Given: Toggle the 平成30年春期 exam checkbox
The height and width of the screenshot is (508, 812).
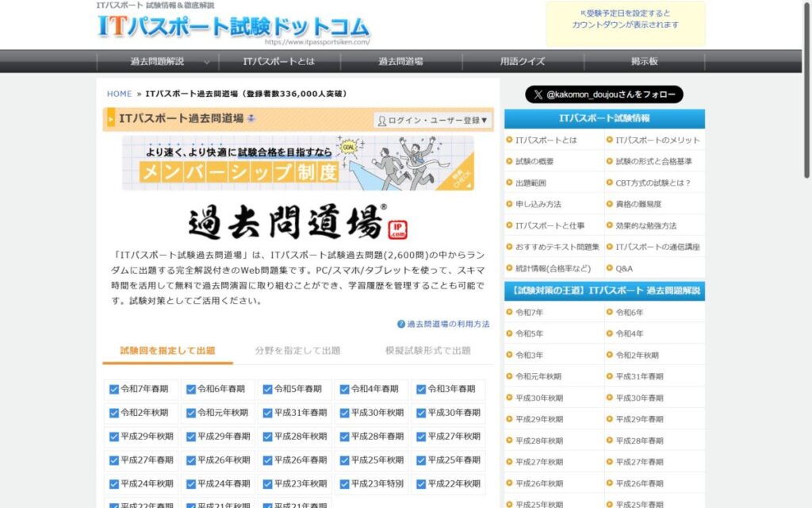Looking at the screenshot, I should (x=421, y=413).
